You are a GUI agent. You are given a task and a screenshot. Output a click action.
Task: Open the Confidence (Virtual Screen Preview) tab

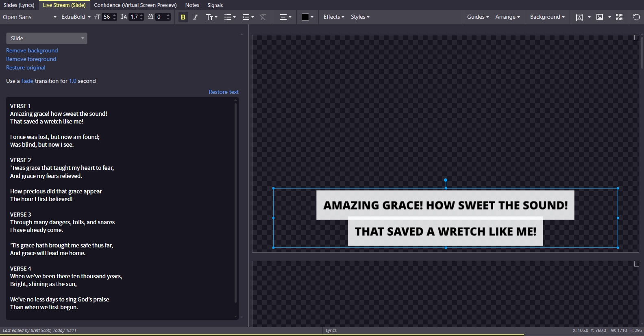(x=135, y=5)
